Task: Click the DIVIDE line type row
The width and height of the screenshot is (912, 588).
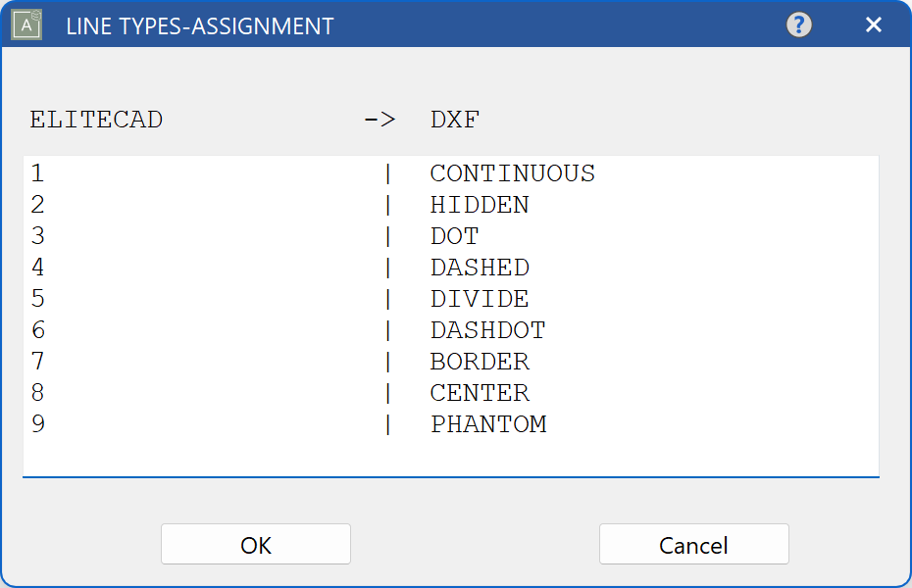Action: (471, 299)
